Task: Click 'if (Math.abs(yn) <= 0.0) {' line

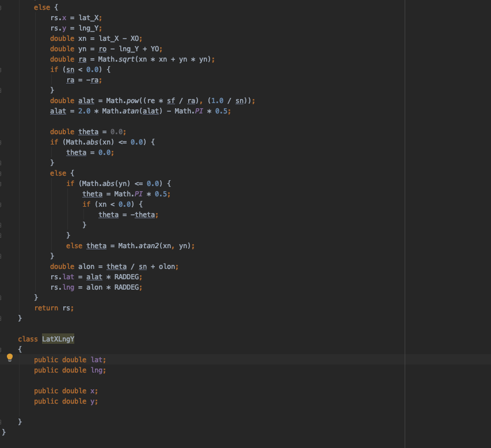Action: [119, 183]
